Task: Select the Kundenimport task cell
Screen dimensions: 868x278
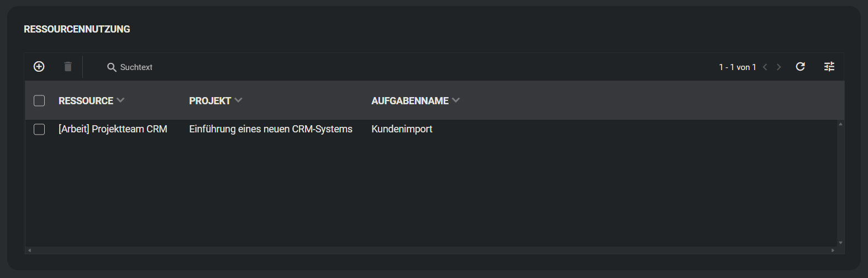Action: [402, 129]
